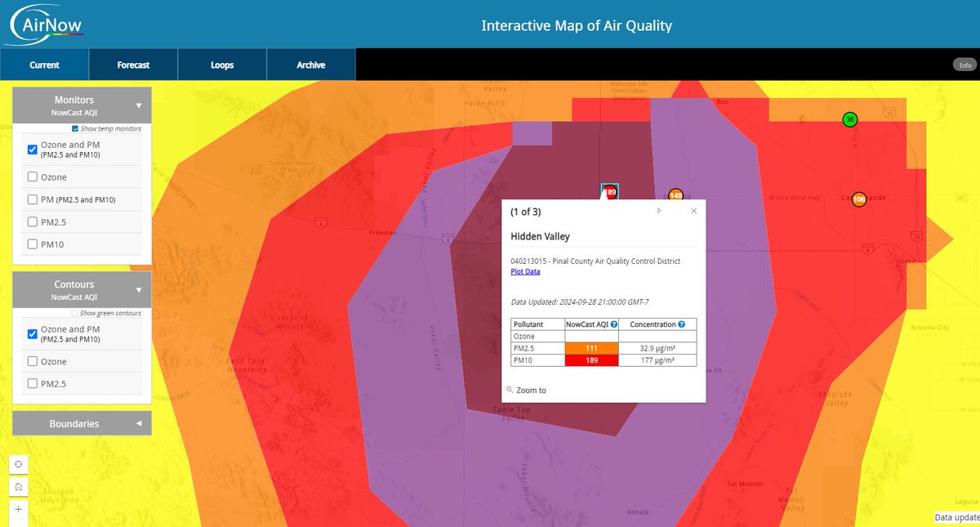Enable the Show temp monitors checkbox
Screen dimensions: 980x527
pos(73,128)
